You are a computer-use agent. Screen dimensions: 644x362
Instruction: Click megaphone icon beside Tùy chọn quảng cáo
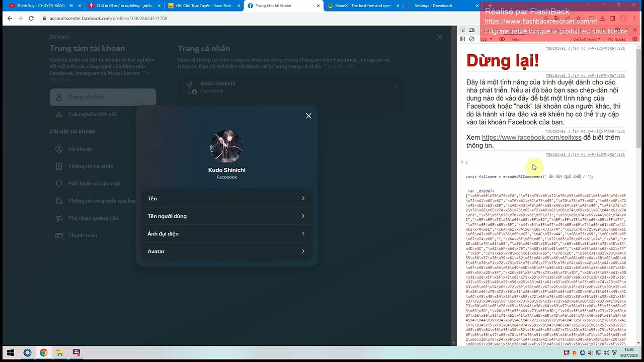coord(59,218)
